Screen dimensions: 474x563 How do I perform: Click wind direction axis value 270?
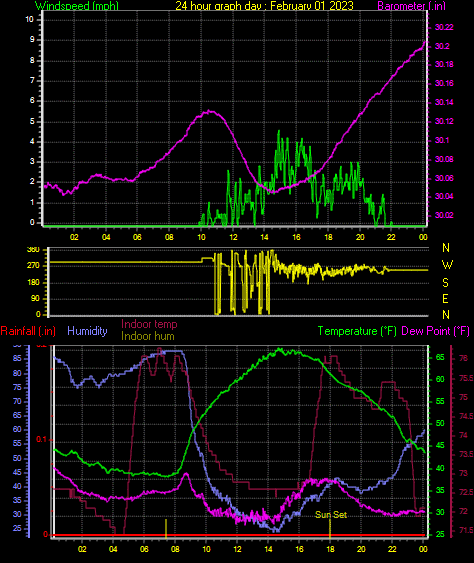[x=33, y=266]
